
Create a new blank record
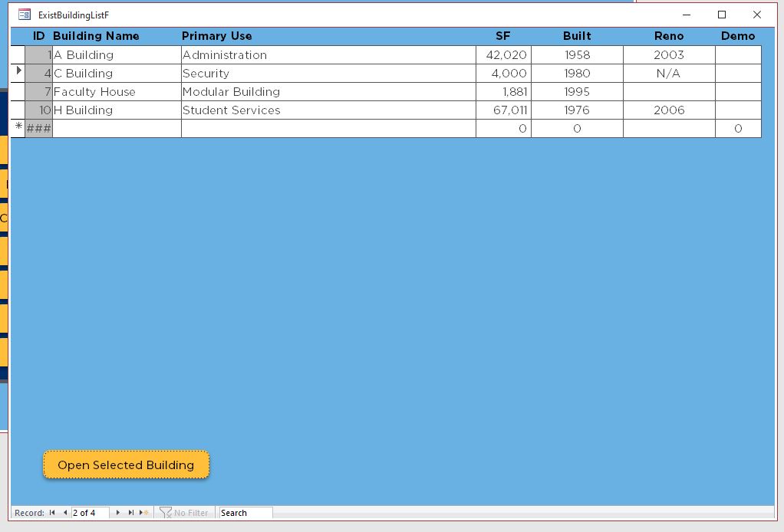point(144,513)
